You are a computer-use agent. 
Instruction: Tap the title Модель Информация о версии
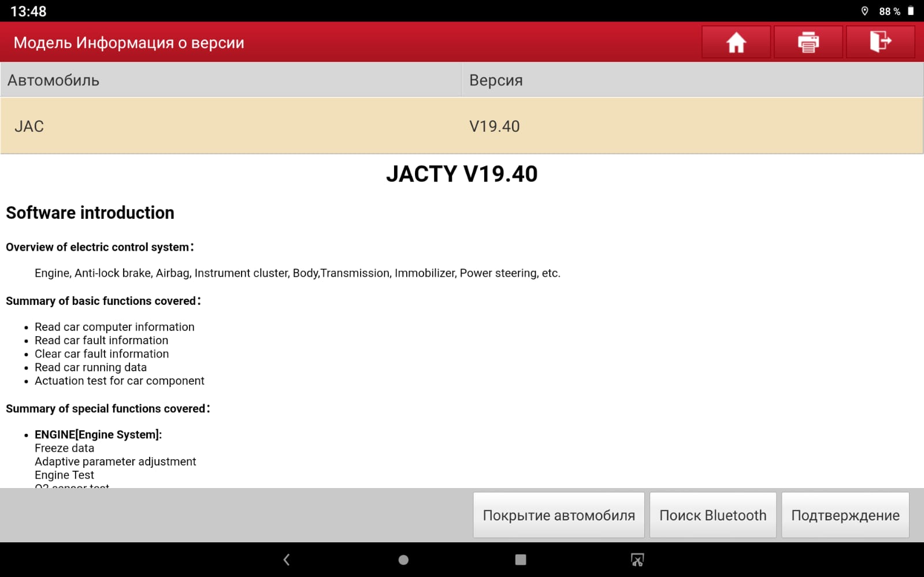tap(129, 43)
